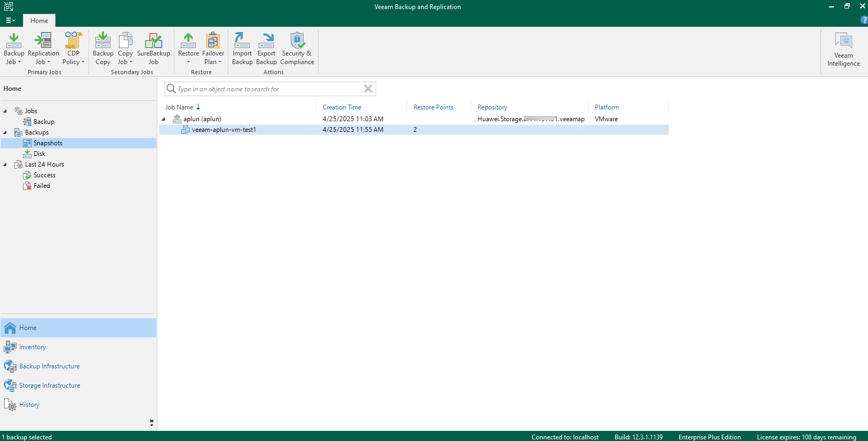Click the 4/25/2025 11:03 AM cell

[x=353, y=119]
